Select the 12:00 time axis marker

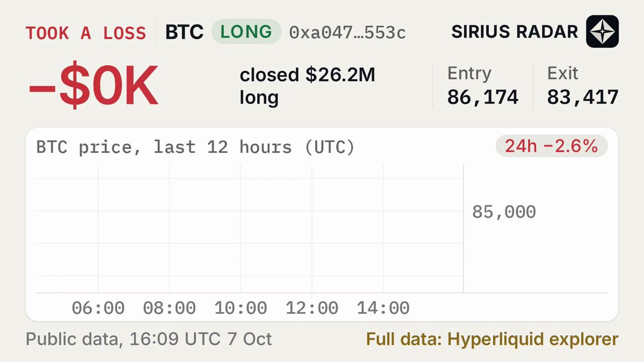(312, 308)
